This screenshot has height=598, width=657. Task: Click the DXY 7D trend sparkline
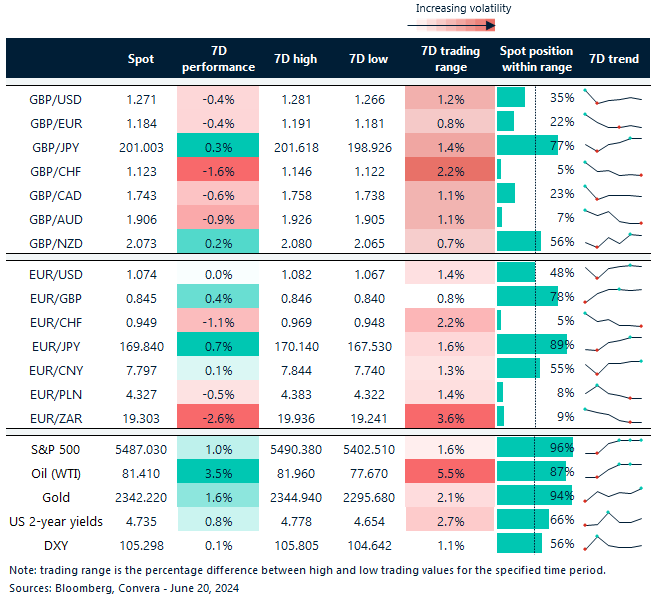[x=613, y=543]
